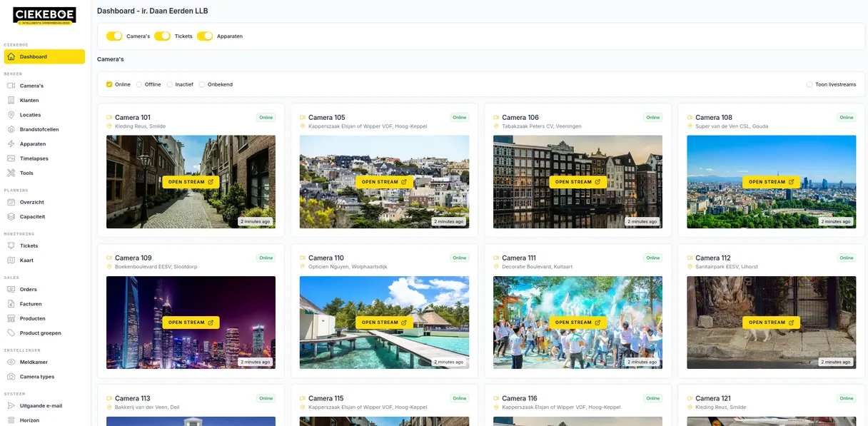Open Timelapses via its sidebar icon
868x426 pixels.
(x=11, y=158)
